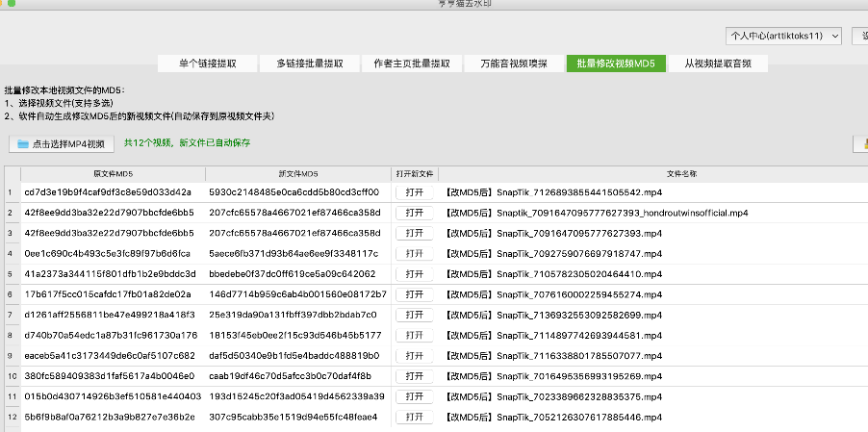
Task: Select the 批量修改视频MD5 tab
Action: tap(616, 64)
